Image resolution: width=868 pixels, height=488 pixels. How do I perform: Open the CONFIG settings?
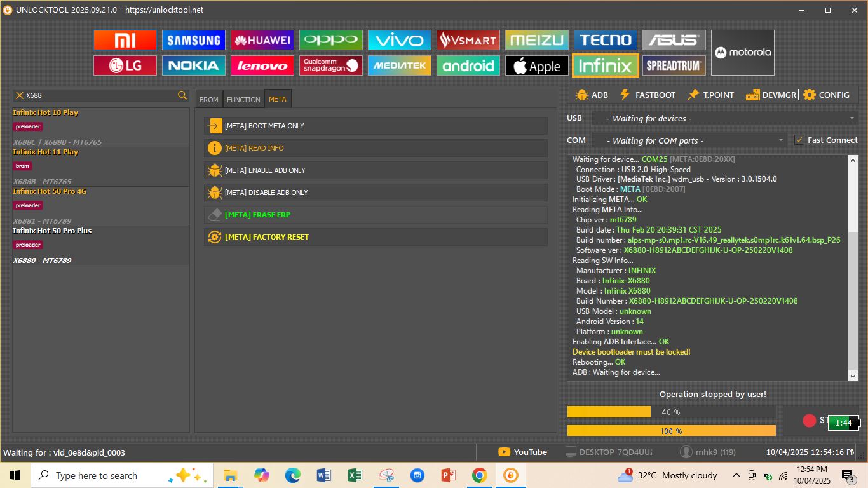pyautogui.click(x=826, y=95)
